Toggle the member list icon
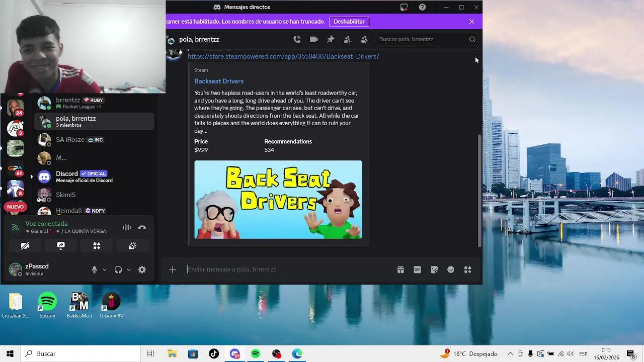Viewport: 644px width, 362px height. coord(364,39)
